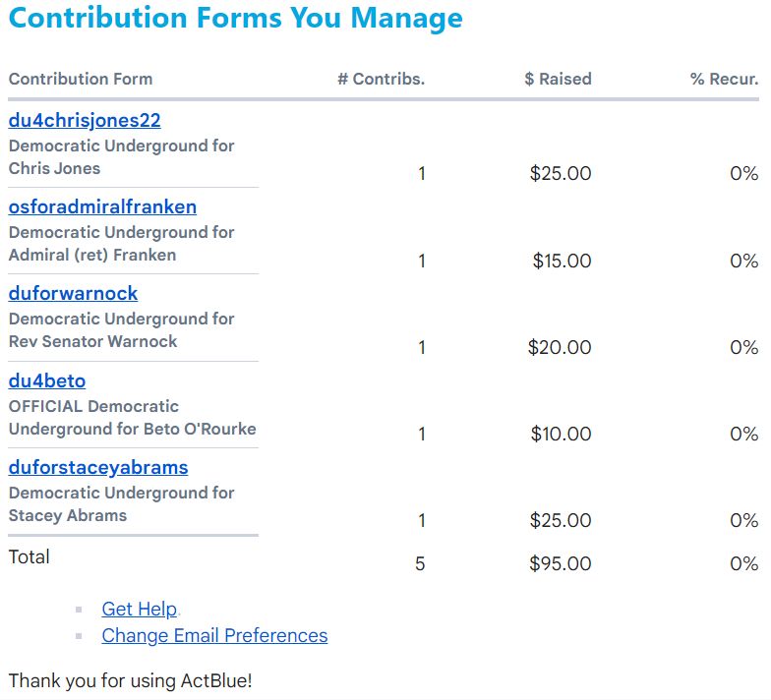
Task: Open the du4chrisjones22 contribution form link
Action: coord(85,121)
